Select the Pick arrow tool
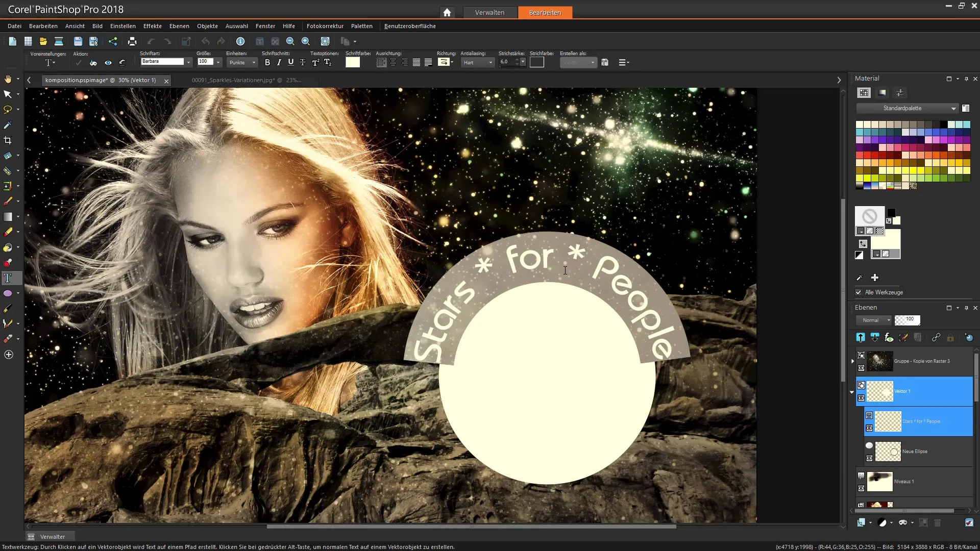Screen dimensions: 980x551 8,94
